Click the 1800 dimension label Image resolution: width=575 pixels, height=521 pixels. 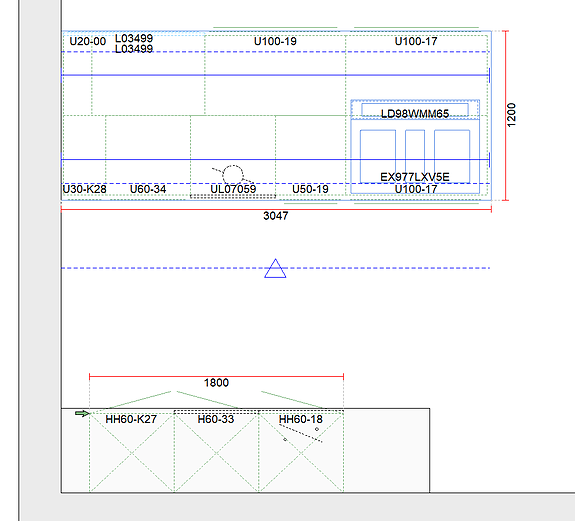[216, 383]
